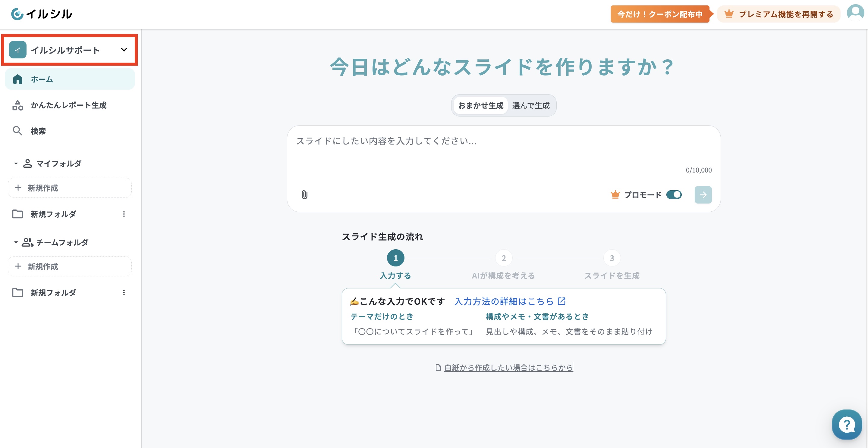Open 検索 in the sidebar
Viewport: 868px width, 448px height.
pos(70,131)
